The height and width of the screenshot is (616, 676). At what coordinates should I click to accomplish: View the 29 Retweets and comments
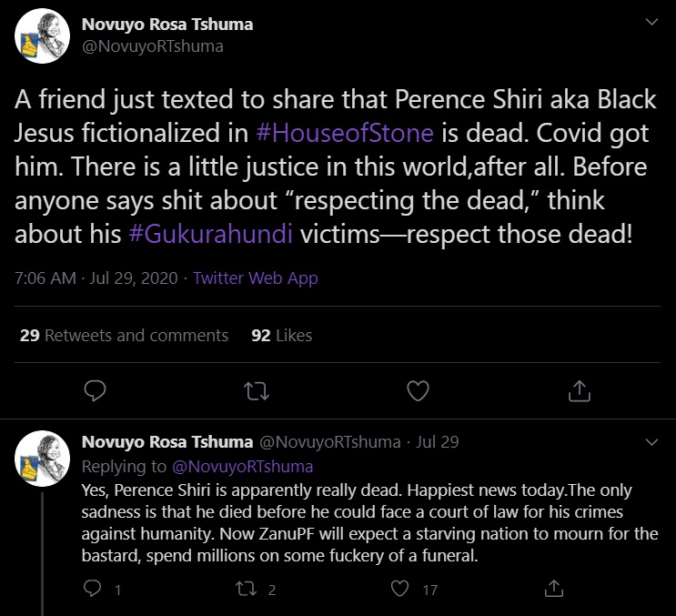pos(124,336)
